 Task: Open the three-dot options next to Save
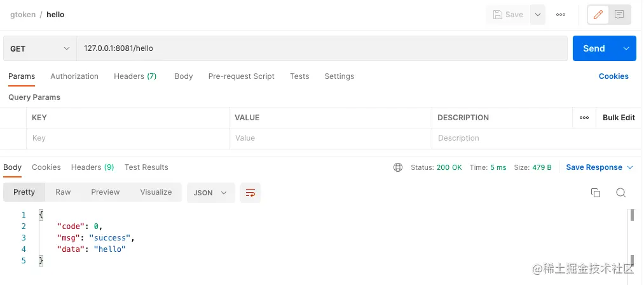(x=561, y=15)
